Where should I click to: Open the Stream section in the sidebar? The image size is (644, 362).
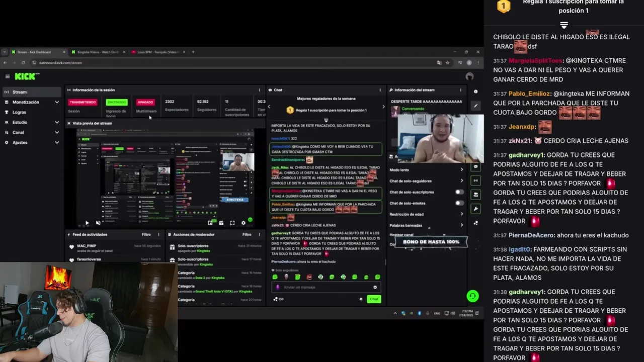coord(32,92)
